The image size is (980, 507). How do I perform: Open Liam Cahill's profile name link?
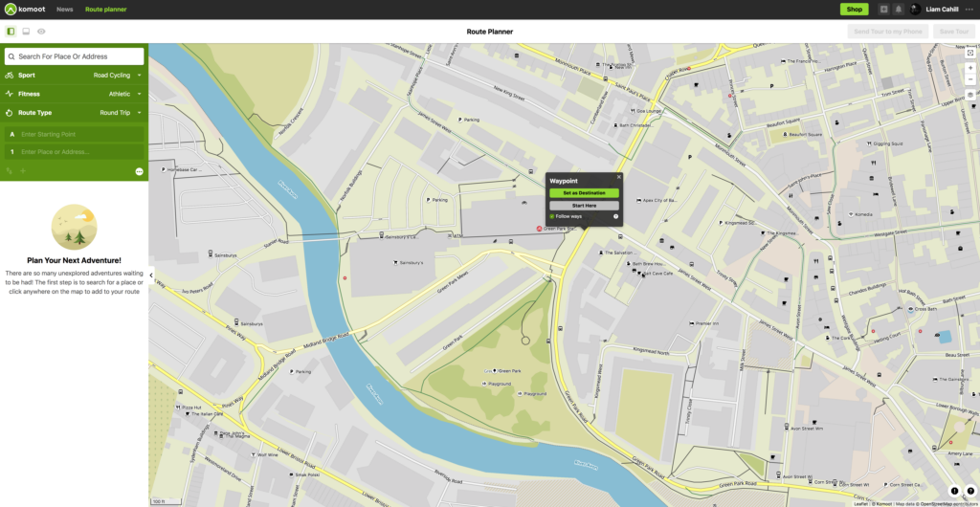coord(942,10)
